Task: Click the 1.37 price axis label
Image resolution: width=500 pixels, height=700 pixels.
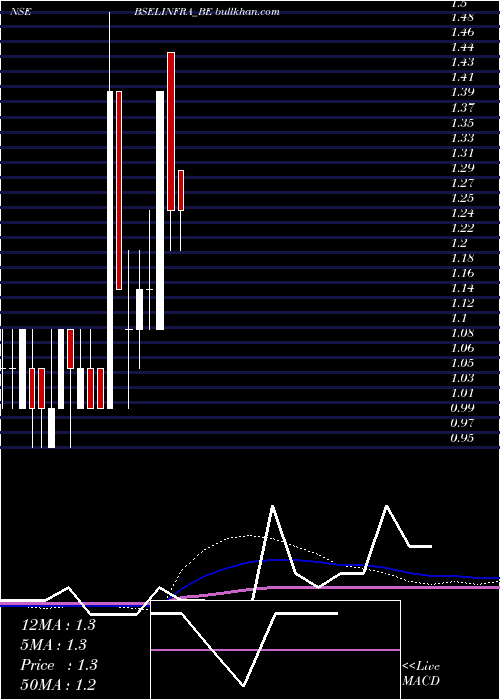Action: coord(462,108)
